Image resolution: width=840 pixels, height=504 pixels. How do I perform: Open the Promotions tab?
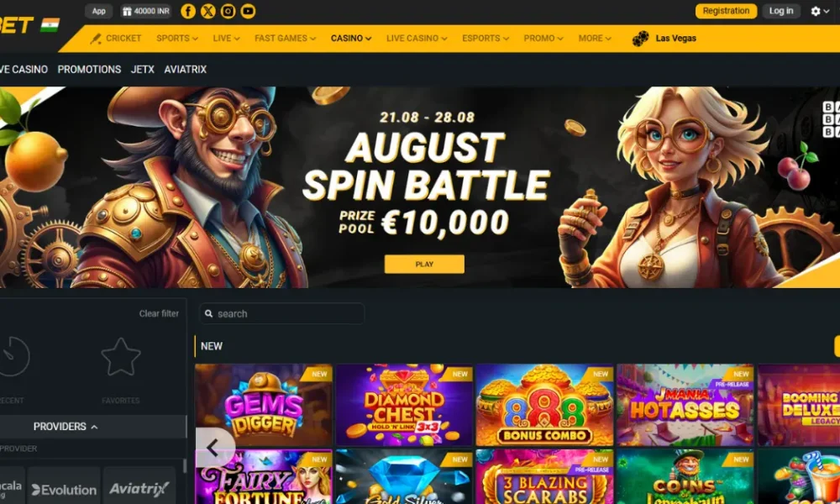[x=90, y=70]
